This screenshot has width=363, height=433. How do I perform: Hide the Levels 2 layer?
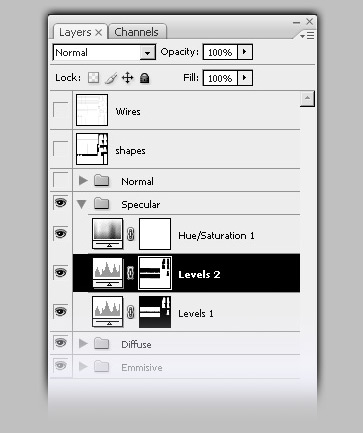[x=61, y=273]
